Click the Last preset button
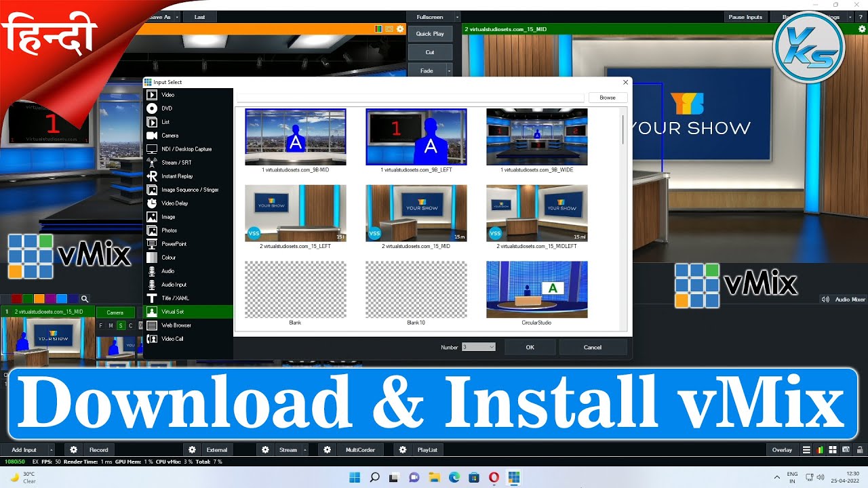Screen dimensions: 868x488 click(199, 17)
